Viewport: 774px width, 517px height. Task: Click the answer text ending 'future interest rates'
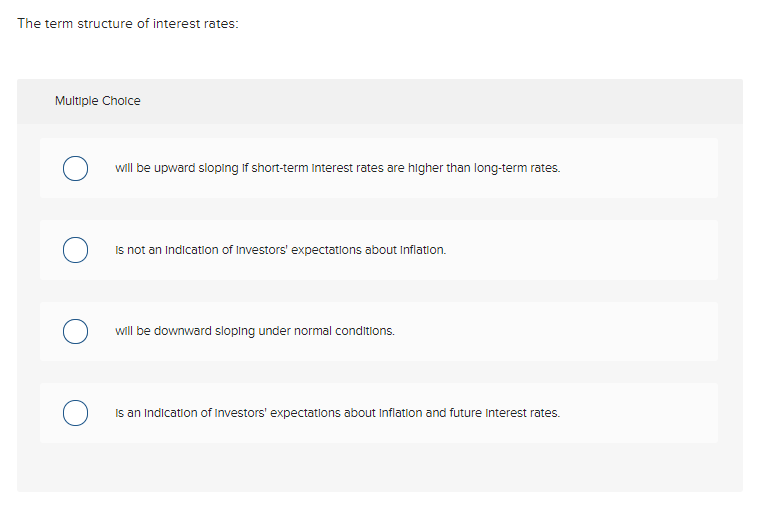pos(337,413)
